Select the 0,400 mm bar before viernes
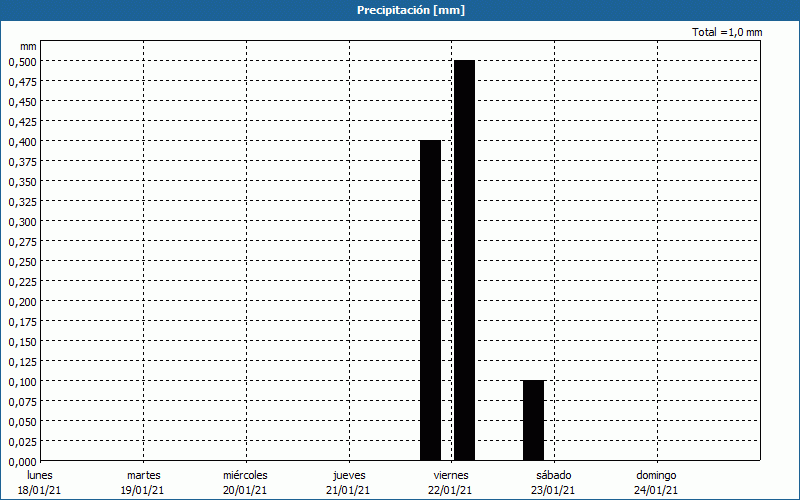 [431, 300]
